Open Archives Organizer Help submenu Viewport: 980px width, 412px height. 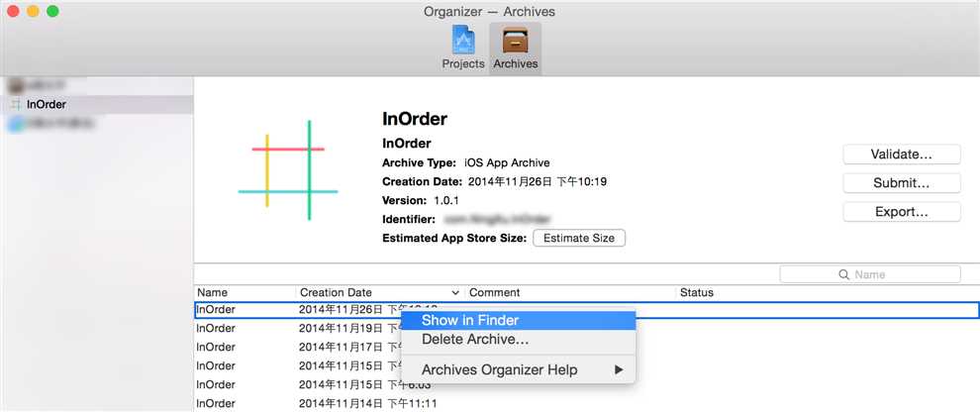point(518,370)
